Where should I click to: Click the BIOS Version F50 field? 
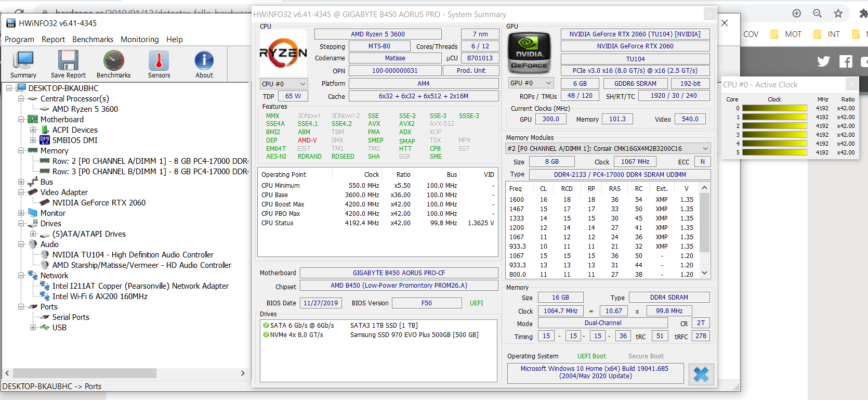coord(427,303)
